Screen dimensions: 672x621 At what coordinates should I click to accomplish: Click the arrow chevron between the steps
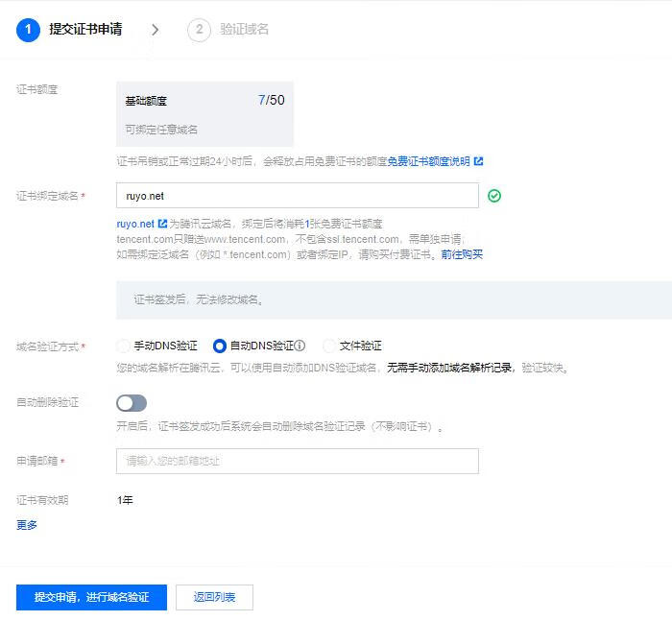[x=155, y=30]
